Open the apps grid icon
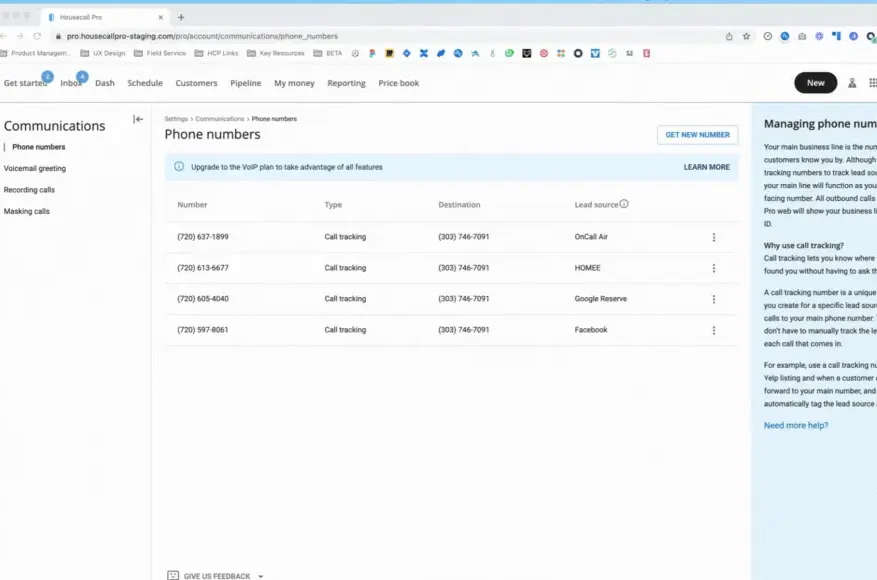Viewport: 877px width, 580px height. pyautogui.click(x=872, y=83)
